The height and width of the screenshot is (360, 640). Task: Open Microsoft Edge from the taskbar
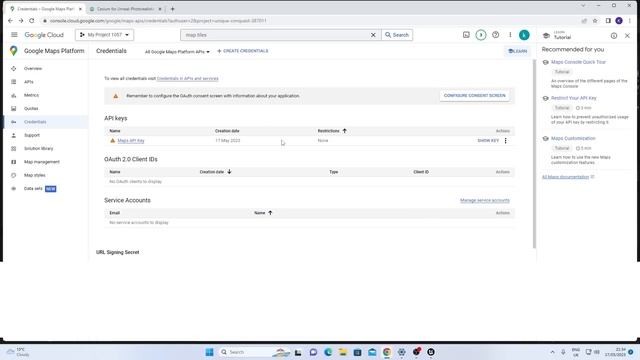click(x=328, y=352)
